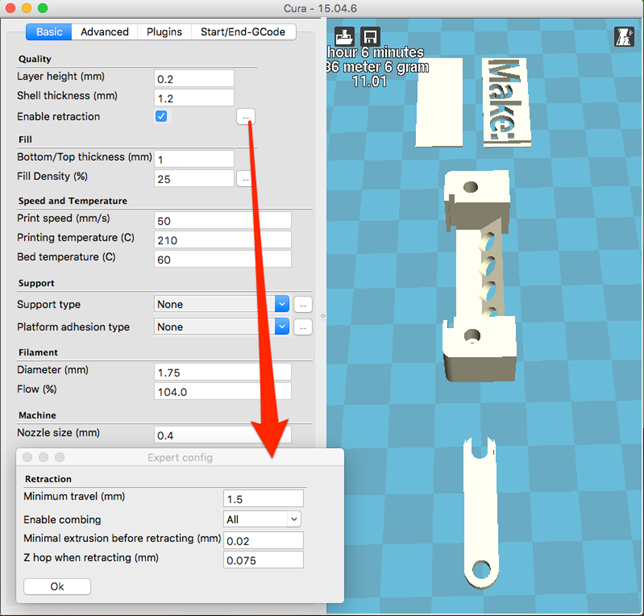This screenshot has height=616, width=644.
Task: Open the Enable combing dropdown
Action: (262, 519)
